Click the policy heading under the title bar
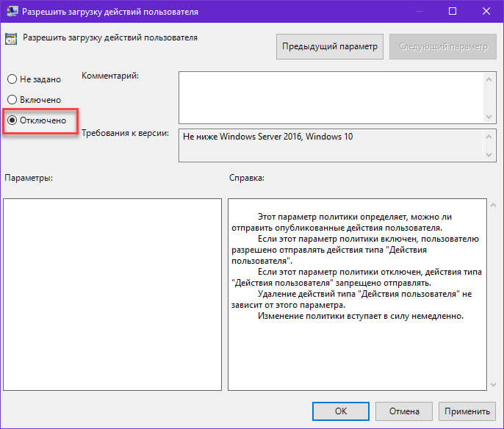The height and width of the screenshot is (429, 504). [110, 37]
